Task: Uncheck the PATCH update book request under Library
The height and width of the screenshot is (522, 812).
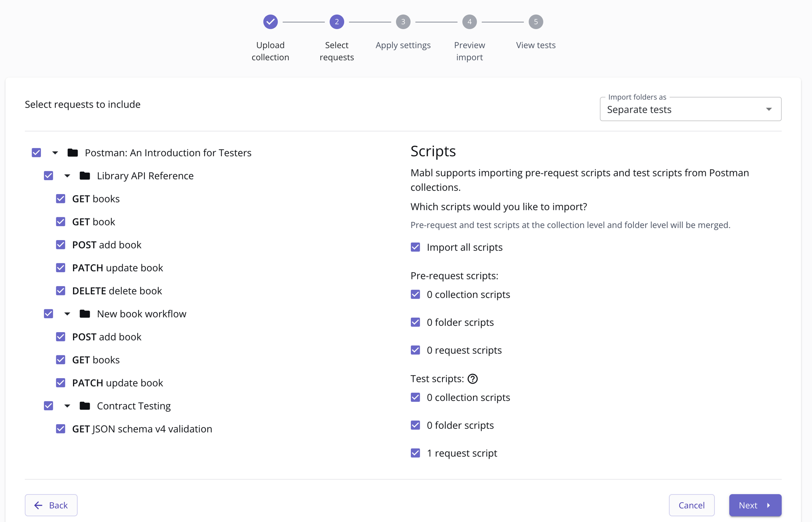Action: [60, 268]
